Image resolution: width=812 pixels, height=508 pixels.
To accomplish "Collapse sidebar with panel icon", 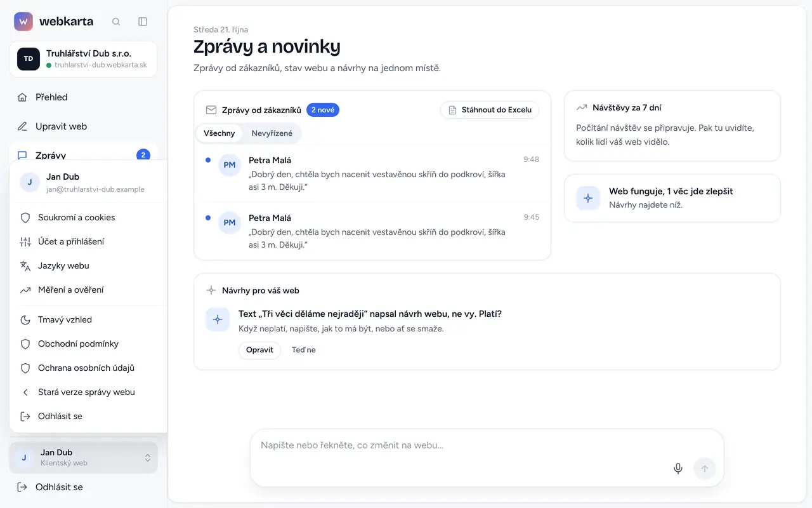I will click(x=143, y=22).
